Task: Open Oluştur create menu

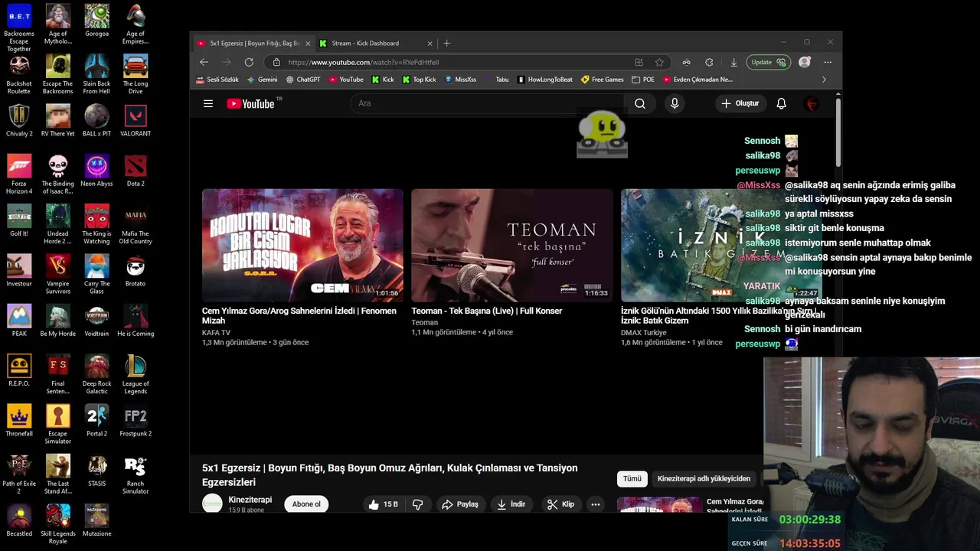Action: click(x=740, y=103)
